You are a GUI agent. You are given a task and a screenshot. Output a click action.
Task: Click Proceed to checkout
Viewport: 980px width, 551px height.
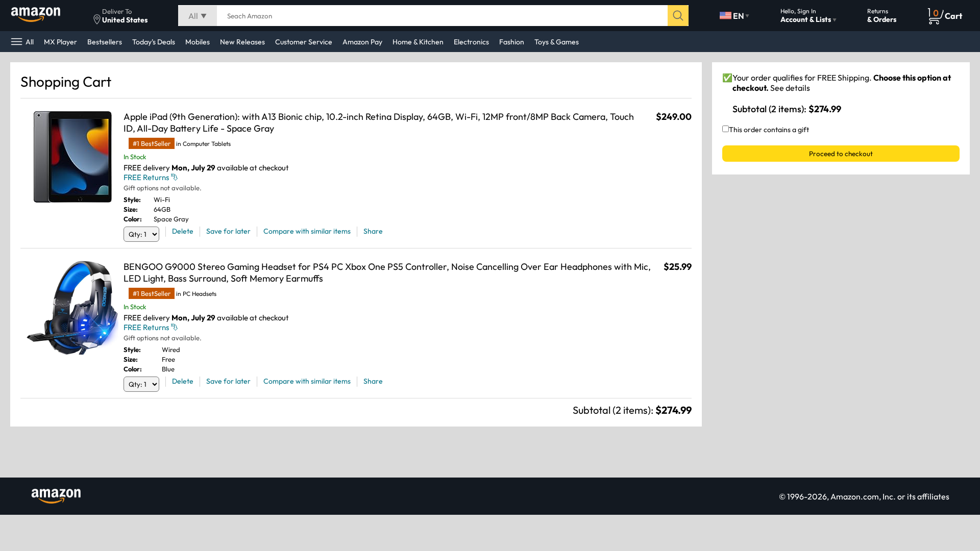point(841,154)
